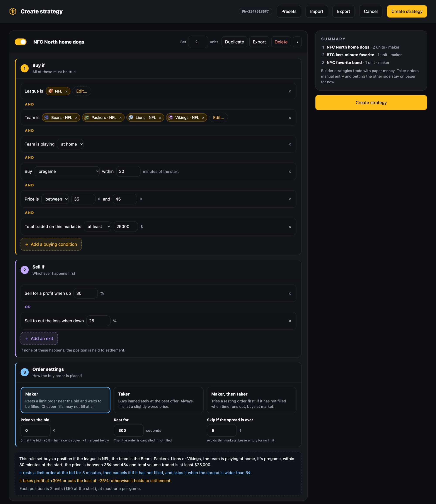Remove the NFL league chip
Viewport: 436px width, 504px height.
coord(66,91)
